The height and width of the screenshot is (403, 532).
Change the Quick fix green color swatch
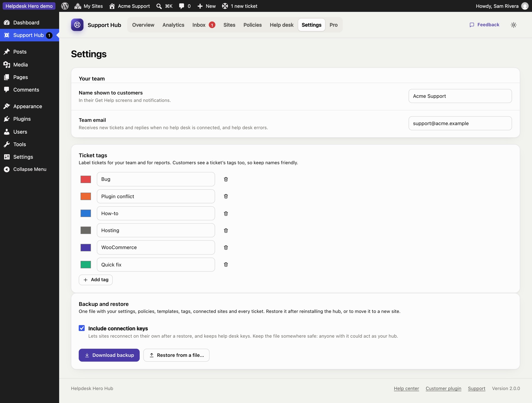pos(86,265)
